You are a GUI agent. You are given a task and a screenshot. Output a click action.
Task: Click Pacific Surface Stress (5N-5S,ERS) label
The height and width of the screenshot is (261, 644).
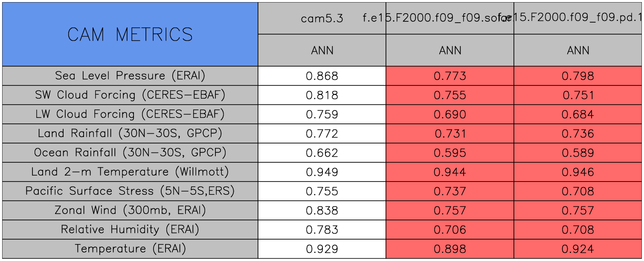pos(130,191)
